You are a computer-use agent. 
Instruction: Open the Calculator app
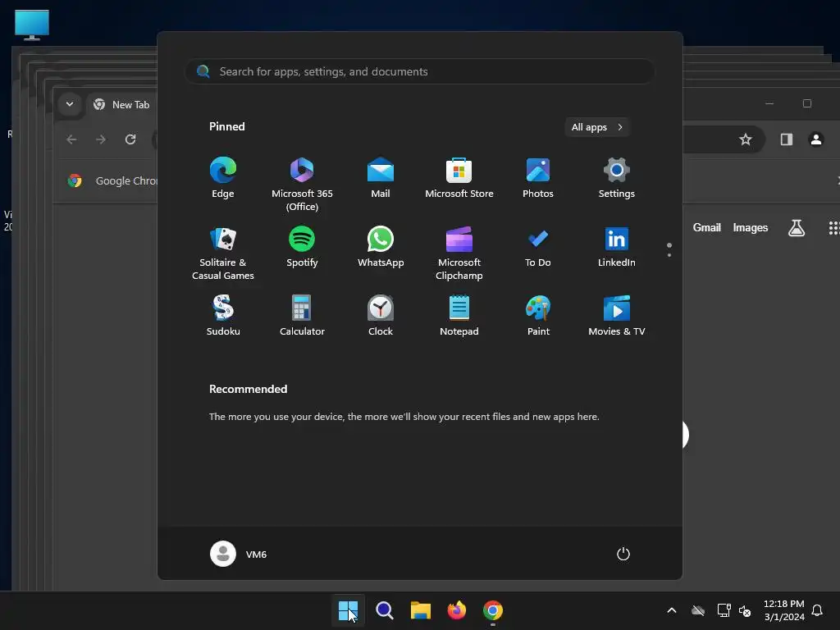[x=302, y=316]
